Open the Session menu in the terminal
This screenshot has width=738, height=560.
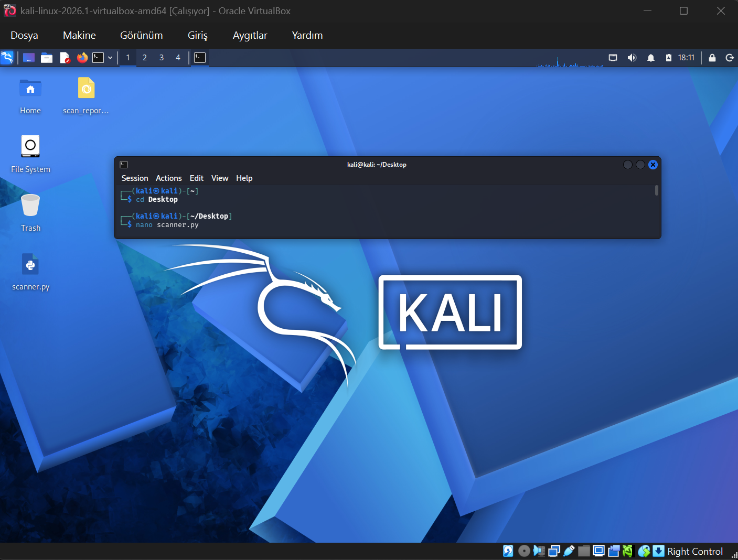tap(135, 178)
